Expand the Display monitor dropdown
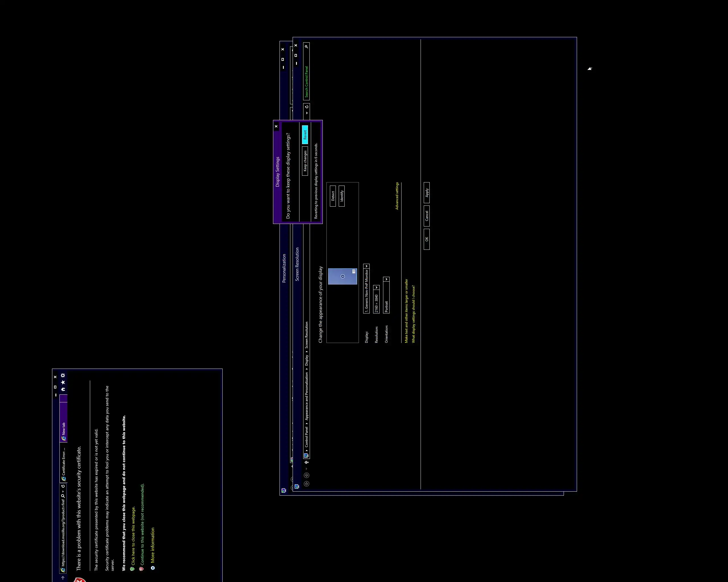This screenshot has width=728, height=582. coord(366,266)
